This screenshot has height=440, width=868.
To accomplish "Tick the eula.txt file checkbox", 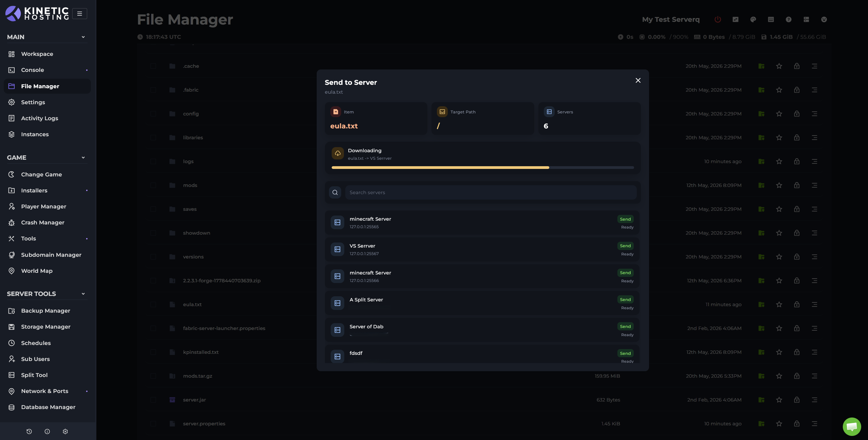I will (x=153, y=304).
